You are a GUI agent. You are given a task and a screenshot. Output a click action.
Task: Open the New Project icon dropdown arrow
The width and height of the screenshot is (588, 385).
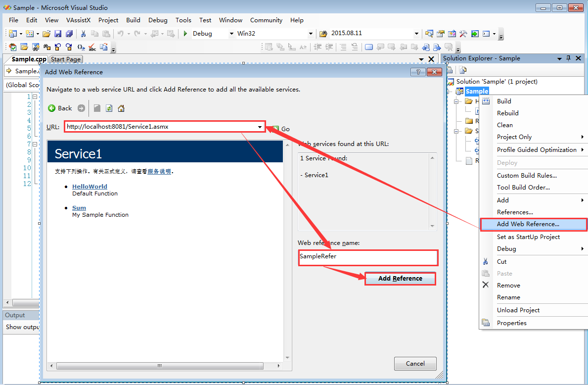click(x=21, y=34)
